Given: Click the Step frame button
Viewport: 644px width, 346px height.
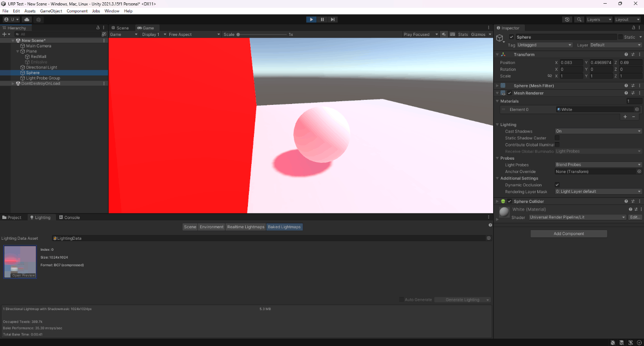Looking at the screenshot, I should click(333, 19).
